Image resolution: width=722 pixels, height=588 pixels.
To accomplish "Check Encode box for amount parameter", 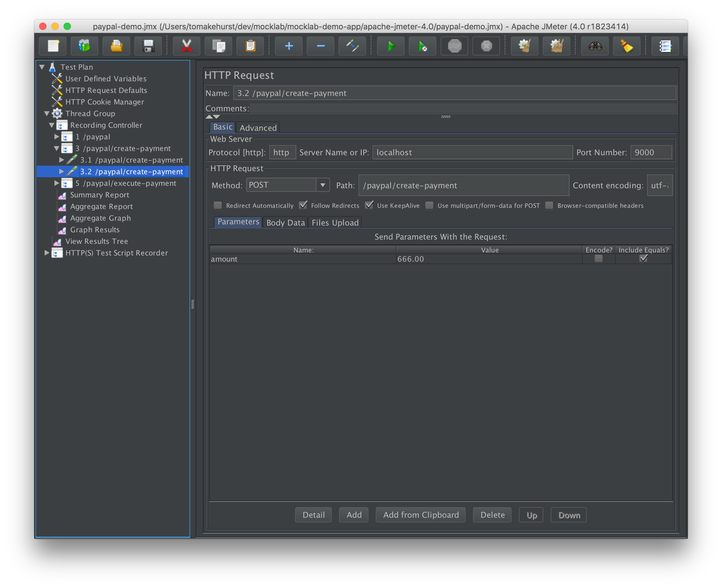I will (598, 259).
